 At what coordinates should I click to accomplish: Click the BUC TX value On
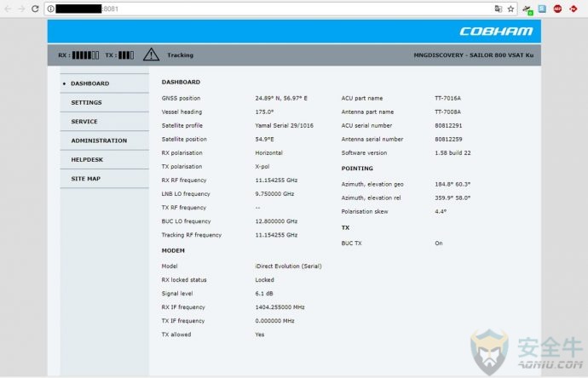point(439,243)
